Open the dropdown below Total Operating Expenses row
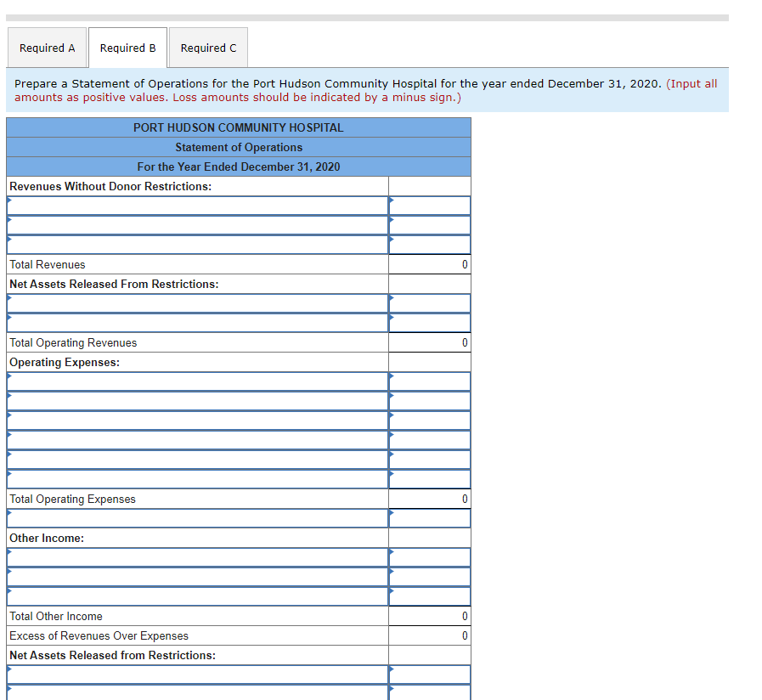 (195, 517)
